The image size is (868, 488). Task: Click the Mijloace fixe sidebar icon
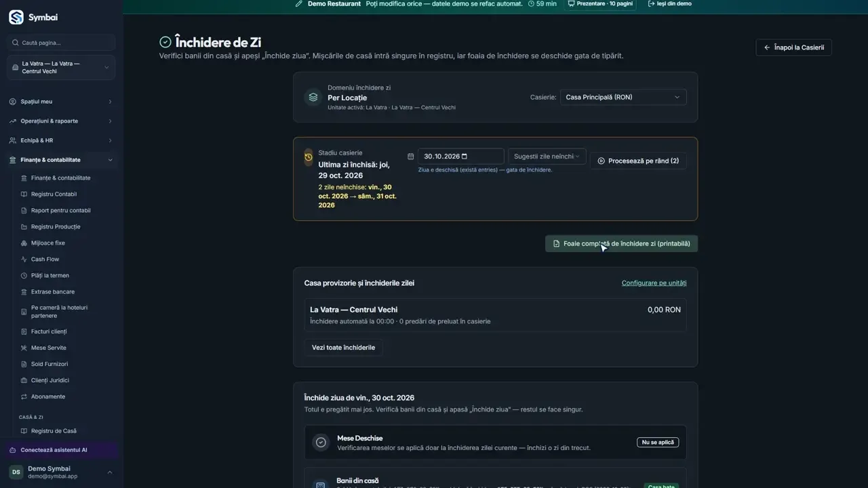coord(24,243)
